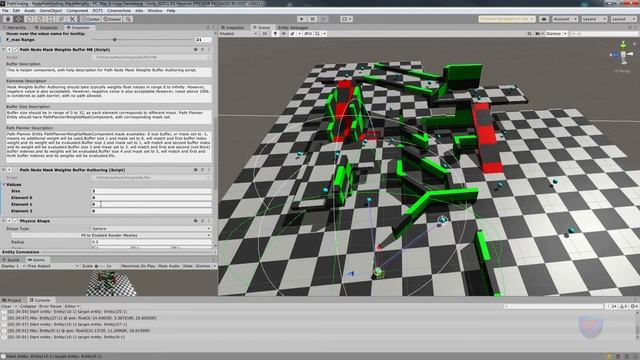Open scene camera settings icon

538,34
